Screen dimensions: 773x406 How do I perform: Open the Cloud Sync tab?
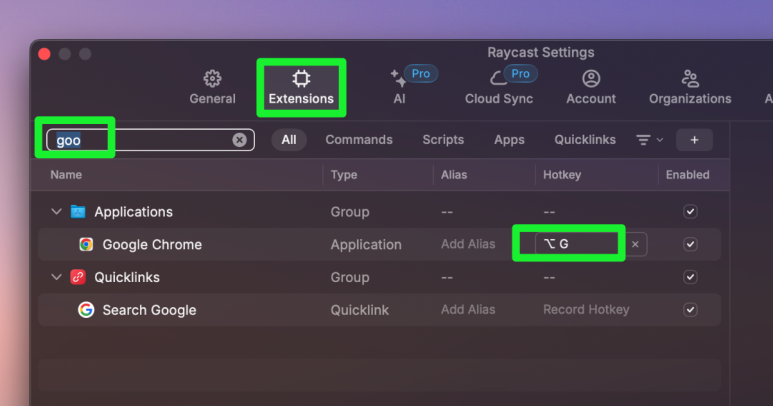point(499,87)
